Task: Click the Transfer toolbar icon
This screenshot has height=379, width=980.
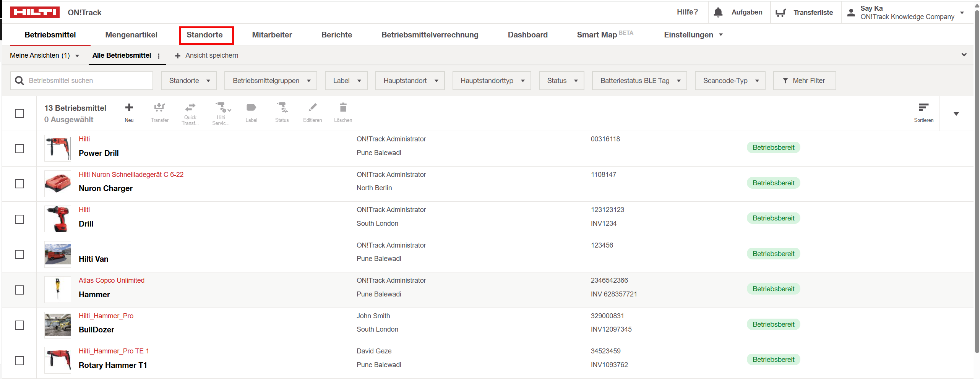Action: 160,107
